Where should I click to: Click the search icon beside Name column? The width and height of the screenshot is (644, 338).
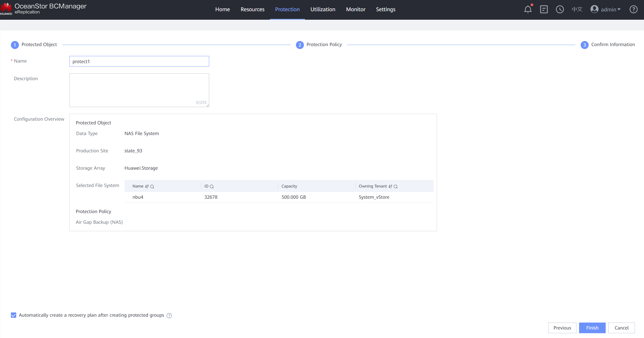click(152, 186)
